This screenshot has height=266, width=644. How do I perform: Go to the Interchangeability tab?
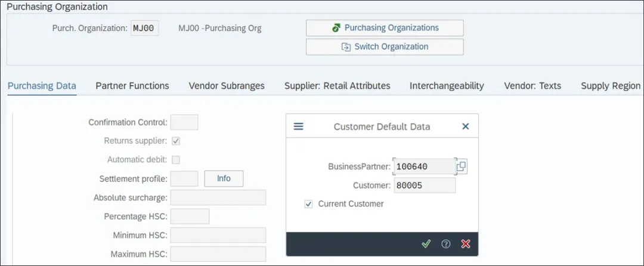(x=447, y=86)
